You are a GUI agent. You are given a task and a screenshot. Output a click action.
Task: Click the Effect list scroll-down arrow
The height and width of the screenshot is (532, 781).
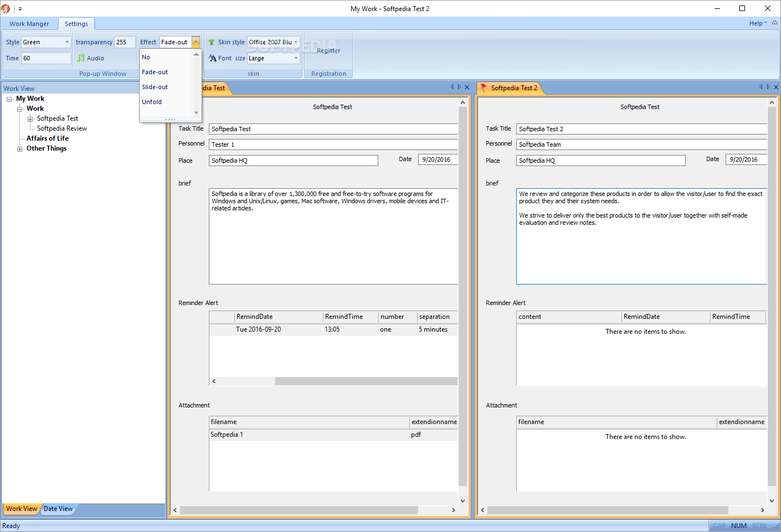196,112
